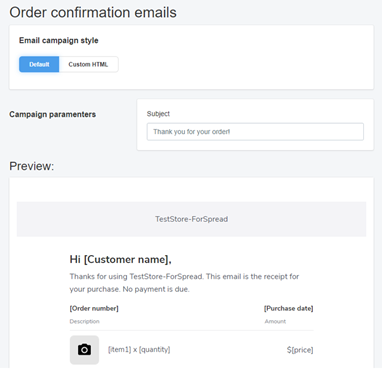Click the Amount column header
382x369 pixels.
pos(275,321)
